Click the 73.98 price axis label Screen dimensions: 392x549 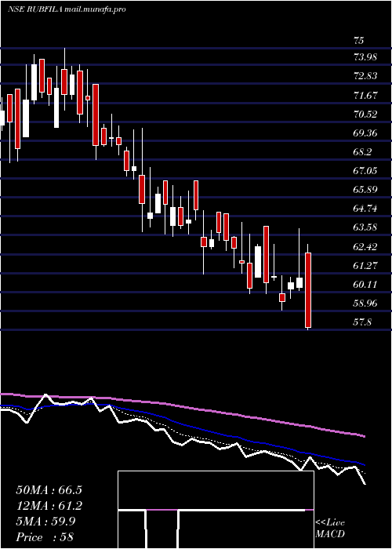[365, 56]
